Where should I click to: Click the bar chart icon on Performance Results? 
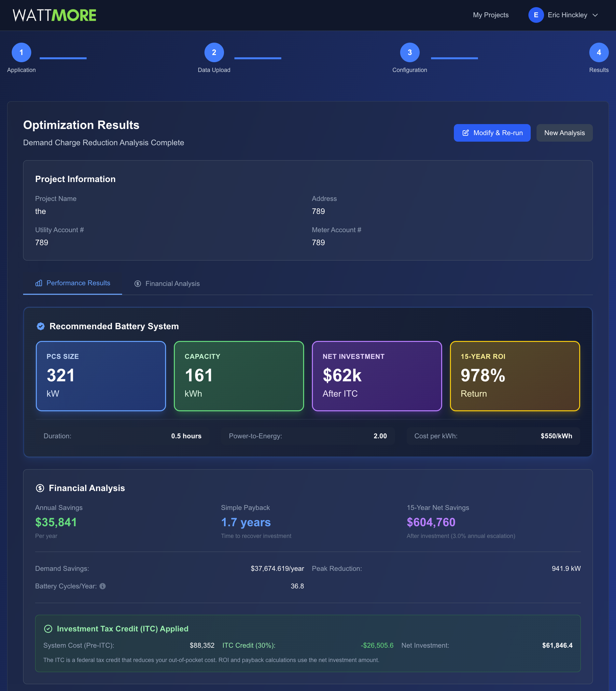(x=39, y=283)
